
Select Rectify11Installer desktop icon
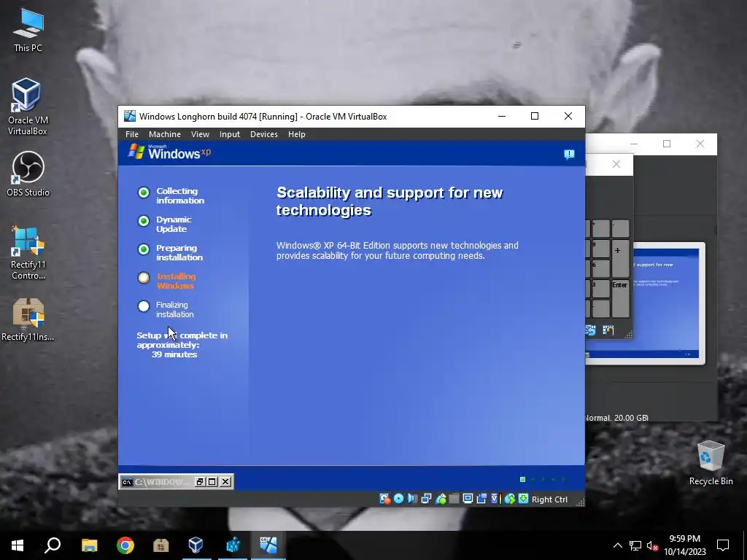tap(28, 319)
